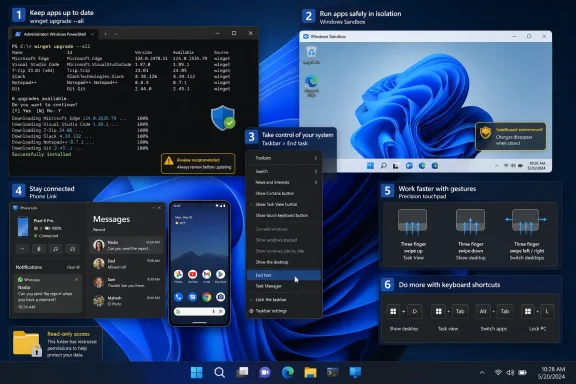Click the Sandbox taskbar clock and date
The height and width of the screenshot is (384, 576).
(537, 166)
